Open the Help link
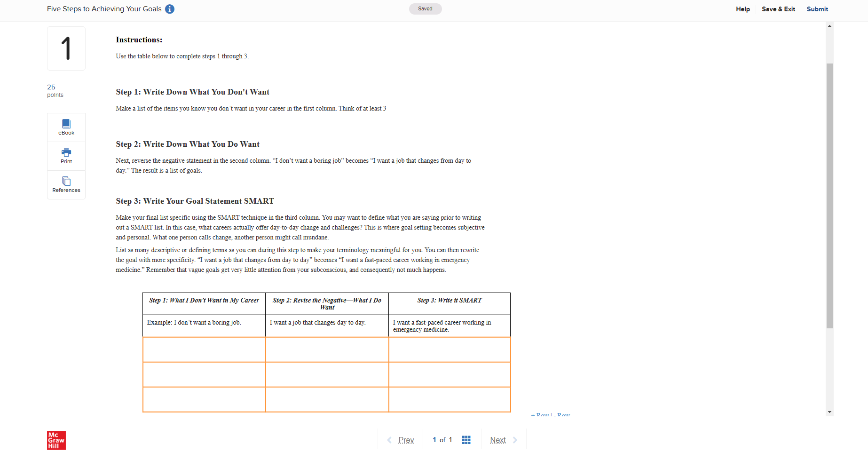 click(743, 9)
